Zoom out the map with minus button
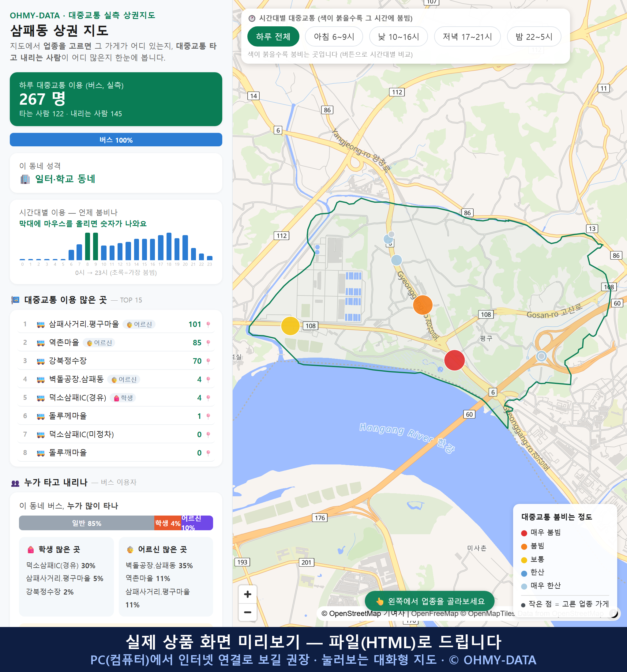The height and width of the screenshot is (672, 627). (x=247, y=612)
